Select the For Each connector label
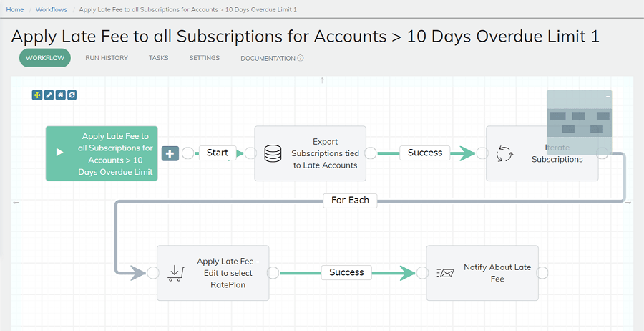Image resolution: width=644 pixels, height=331 pixels. point(350,200)
